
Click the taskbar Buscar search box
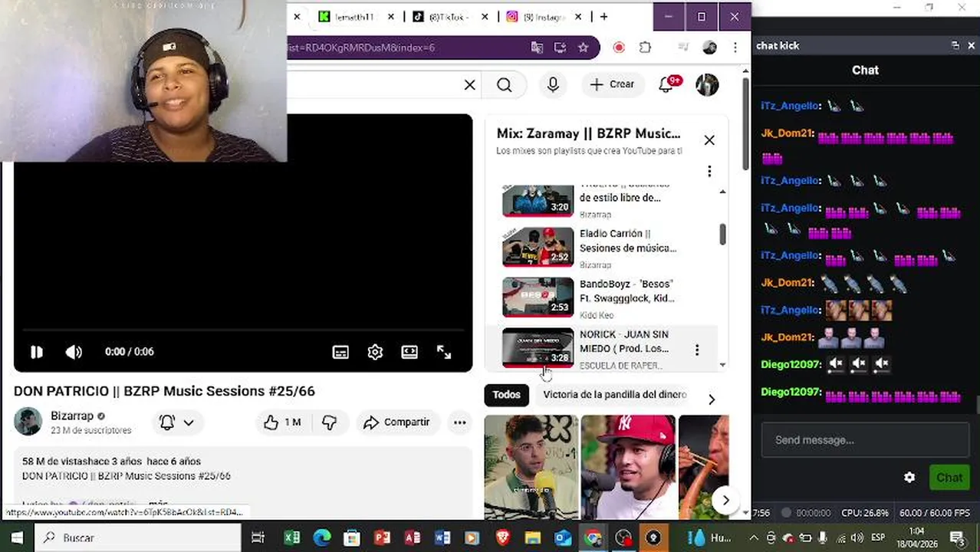click(x=139, y=537)
